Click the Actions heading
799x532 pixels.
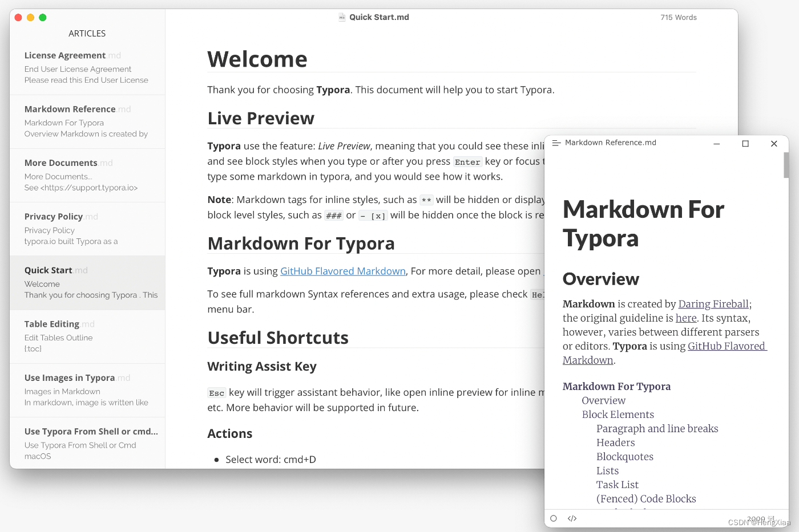tap(230, 434)
